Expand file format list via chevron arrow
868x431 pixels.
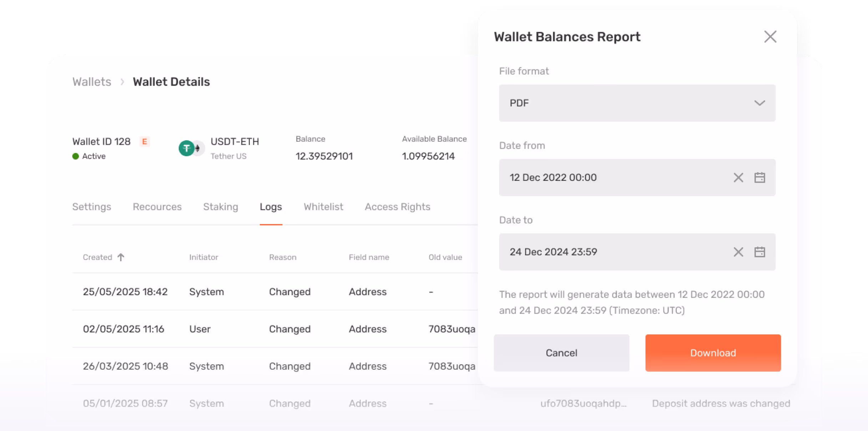[759, 103]
